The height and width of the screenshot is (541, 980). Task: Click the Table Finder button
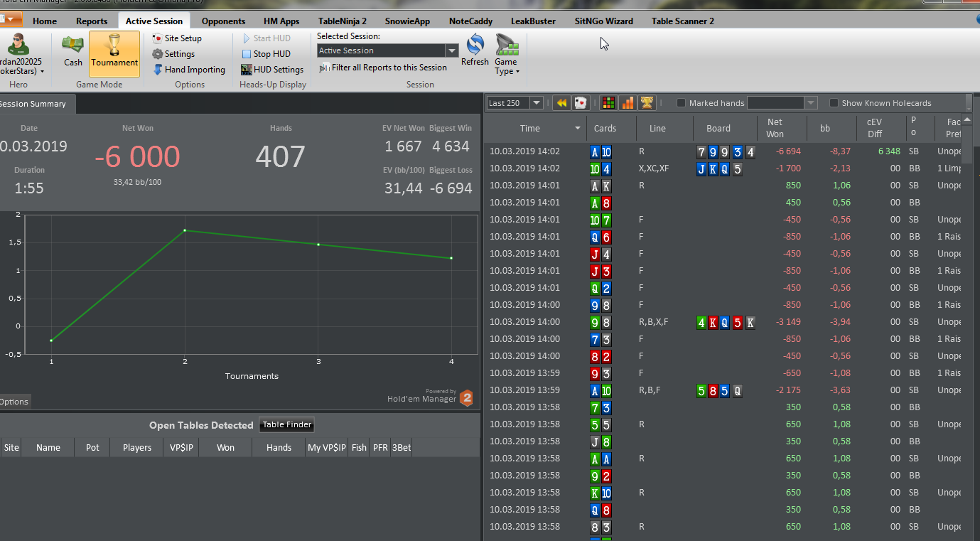click(287, 425)
